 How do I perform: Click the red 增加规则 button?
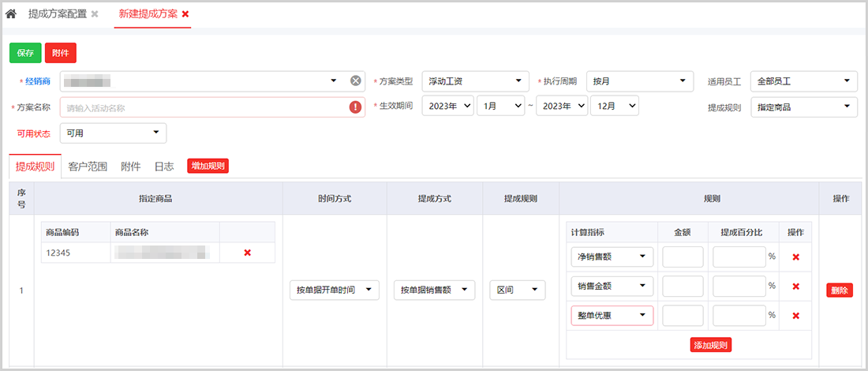(x=208, y=166)
